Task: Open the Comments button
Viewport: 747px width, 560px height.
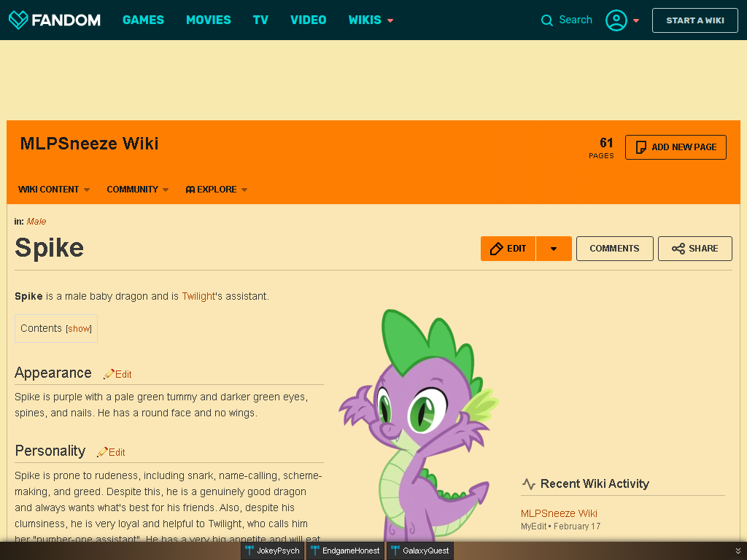Action: pyautogui.click(x=614, y=249)
